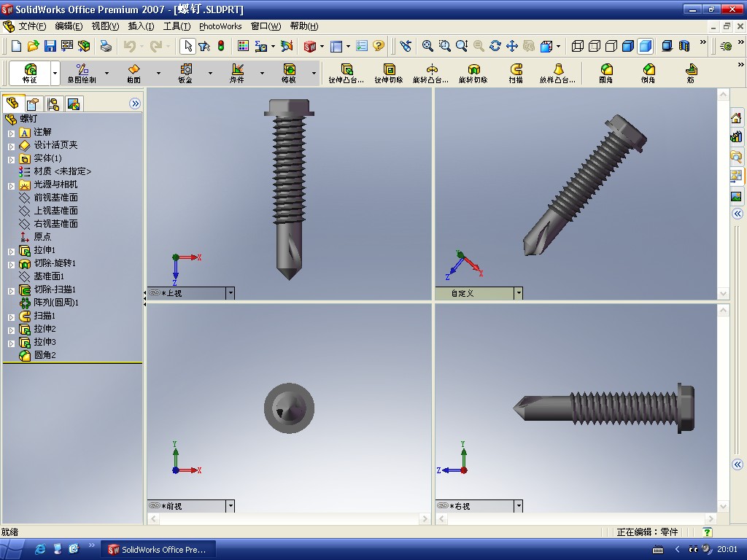Expand the 拉伸1 feature node
The height and width of the screenshot is (560, 747).
[11, 252]
